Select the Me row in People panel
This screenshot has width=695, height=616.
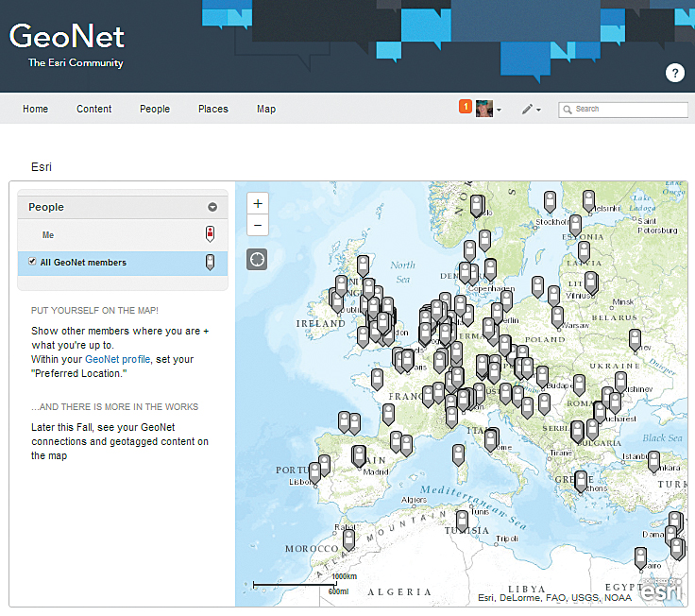(x=123, y=235)
